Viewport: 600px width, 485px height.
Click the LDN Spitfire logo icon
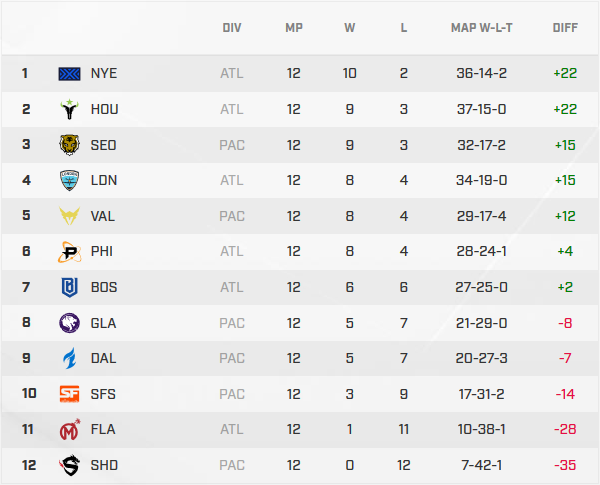[70, 180]
